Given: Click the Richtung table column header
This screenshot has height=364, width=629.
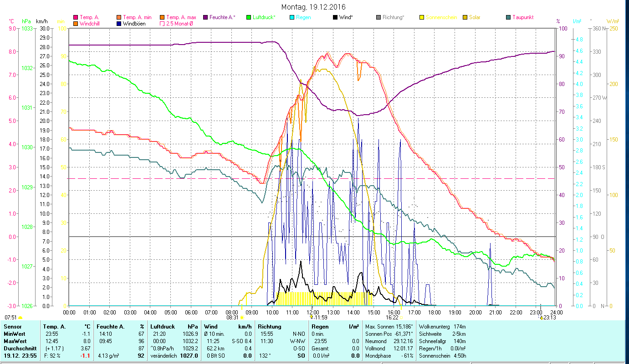Looking at the screenshot, I should (x=270, y=327).
